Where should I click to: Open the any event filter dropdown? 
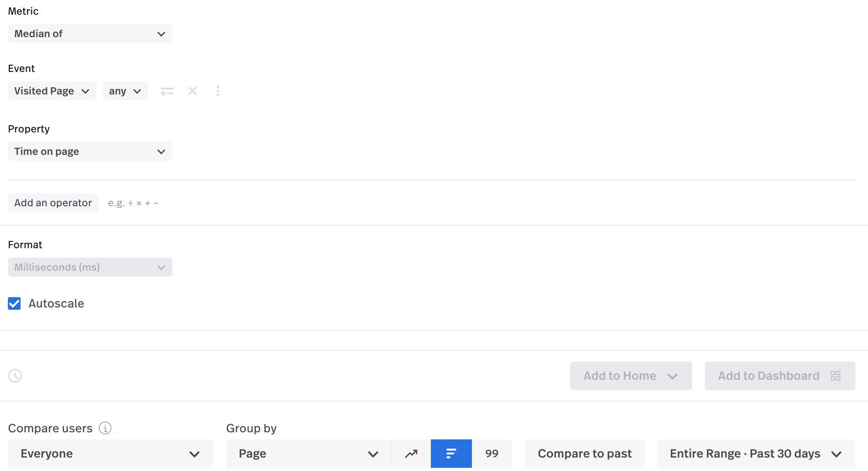(x=125, y=91)
